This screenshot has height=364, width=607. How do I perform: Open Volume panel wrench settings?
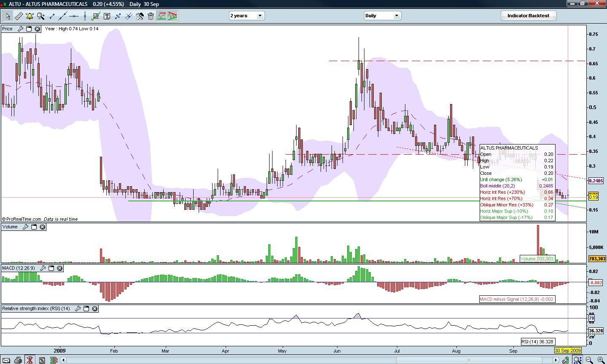(25, 227)
